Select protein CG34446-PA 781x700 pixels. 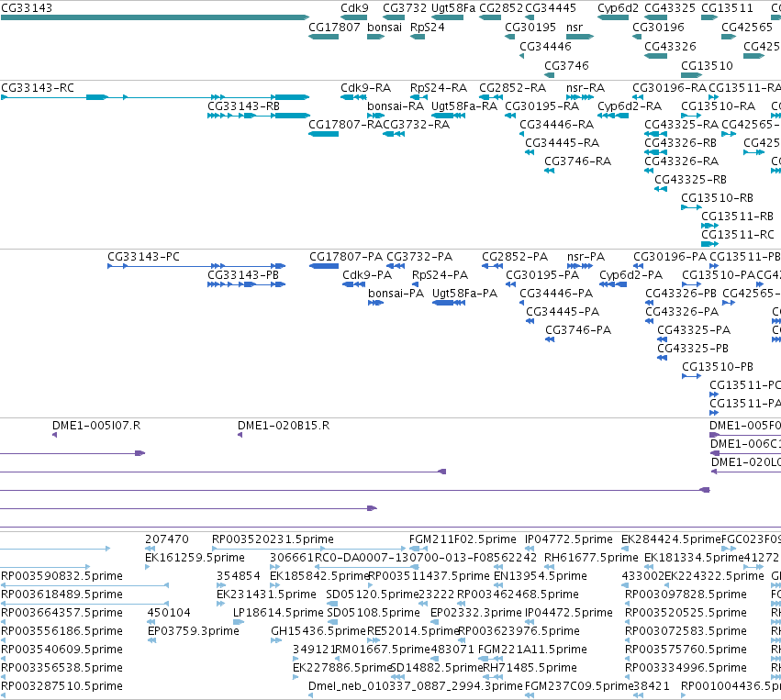[556, 294]
